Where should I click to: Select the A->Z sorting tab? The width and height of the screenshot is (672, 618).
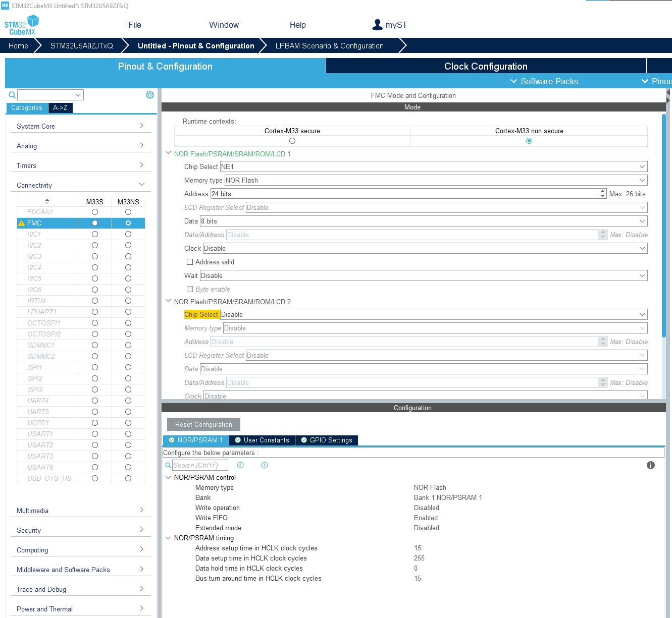click(60, 107)
